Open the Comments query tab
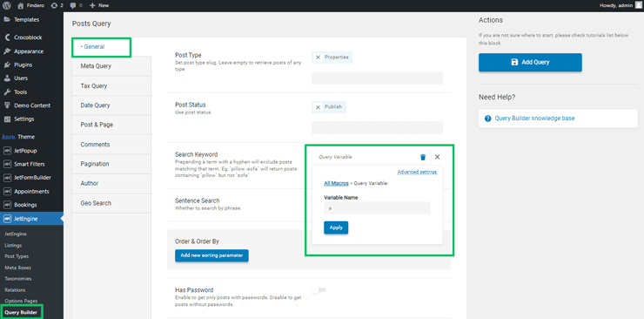The width and height of the screenshot is (644, 319). point(111,145)
